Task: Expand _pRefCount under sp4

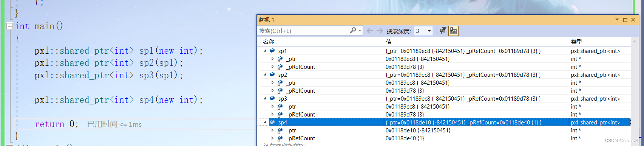Action: (272, 138)
